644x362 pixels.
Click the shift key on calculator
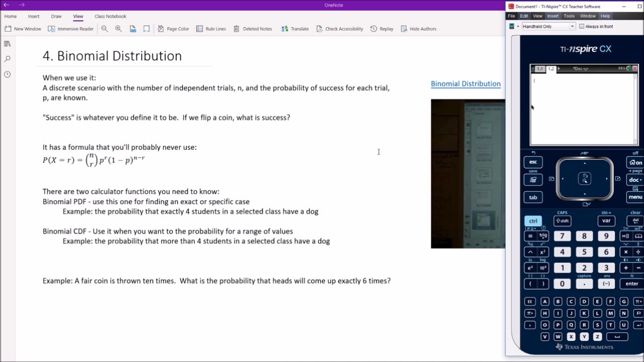(x=562, y=221)
